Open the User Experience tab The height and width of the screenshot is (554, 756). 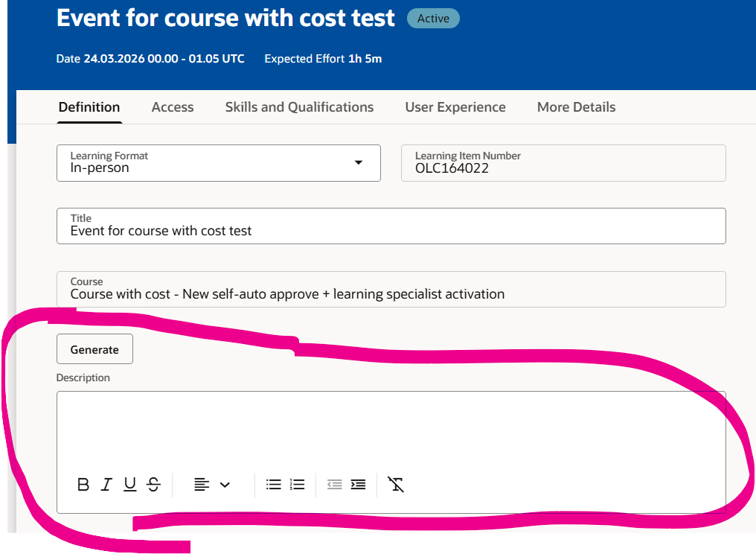[455, 107]
